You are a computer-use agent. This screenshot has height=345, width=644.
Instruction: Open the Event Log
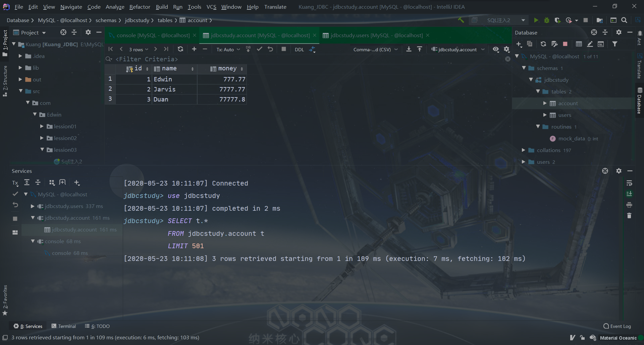point(617,326)
